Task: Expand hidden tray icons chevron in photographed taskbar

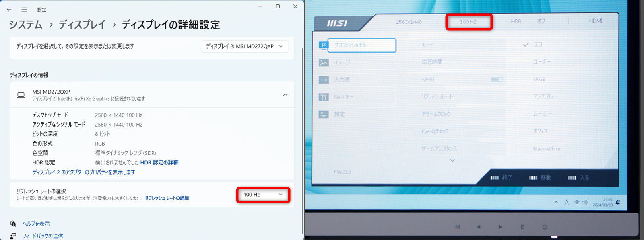Action: point(556,202)
